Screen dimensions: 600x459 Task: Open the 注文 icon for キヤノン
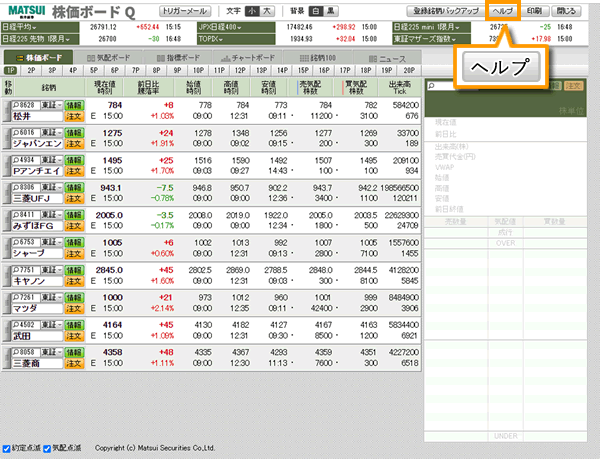click(x=74, y=281)
